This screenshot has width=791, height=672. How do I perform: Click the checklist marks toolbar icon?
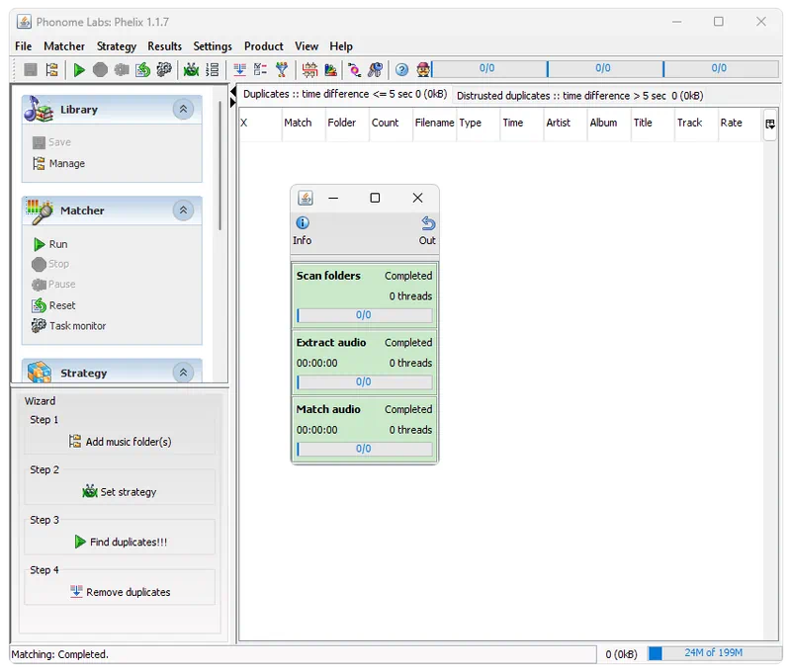260,69
